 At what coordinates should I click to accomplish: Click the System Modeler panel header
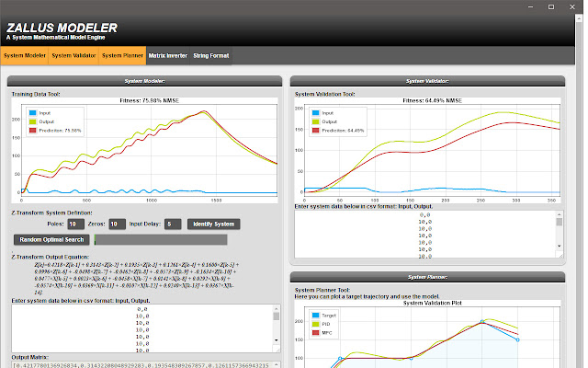coord(144,81)
